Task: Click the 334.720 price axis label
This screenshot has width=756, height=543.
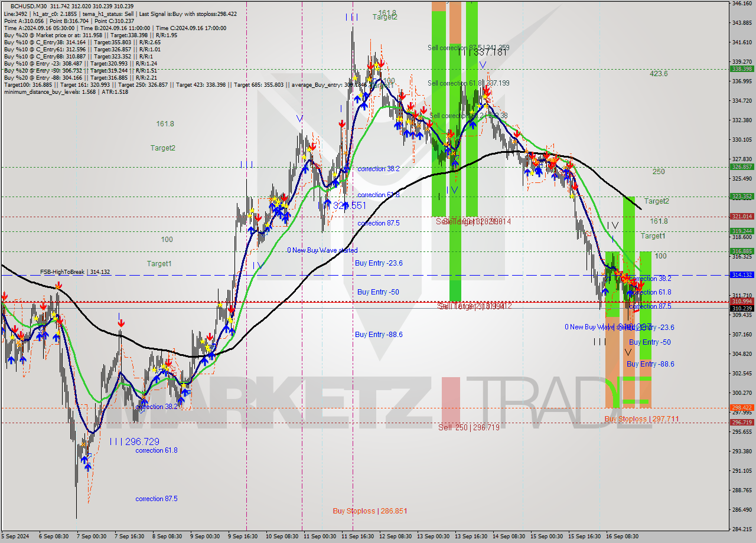Action: pos(741,101)
